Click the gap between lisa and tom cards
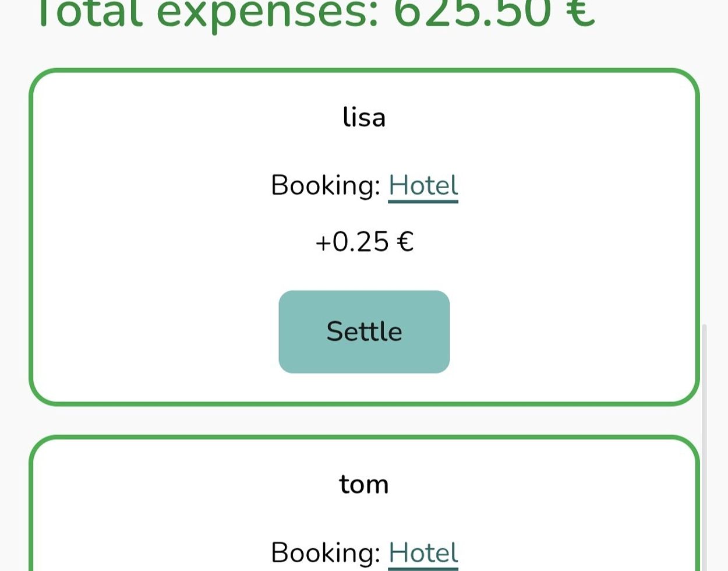The width and height of the screenshot is (728, 571). (364, 420)
